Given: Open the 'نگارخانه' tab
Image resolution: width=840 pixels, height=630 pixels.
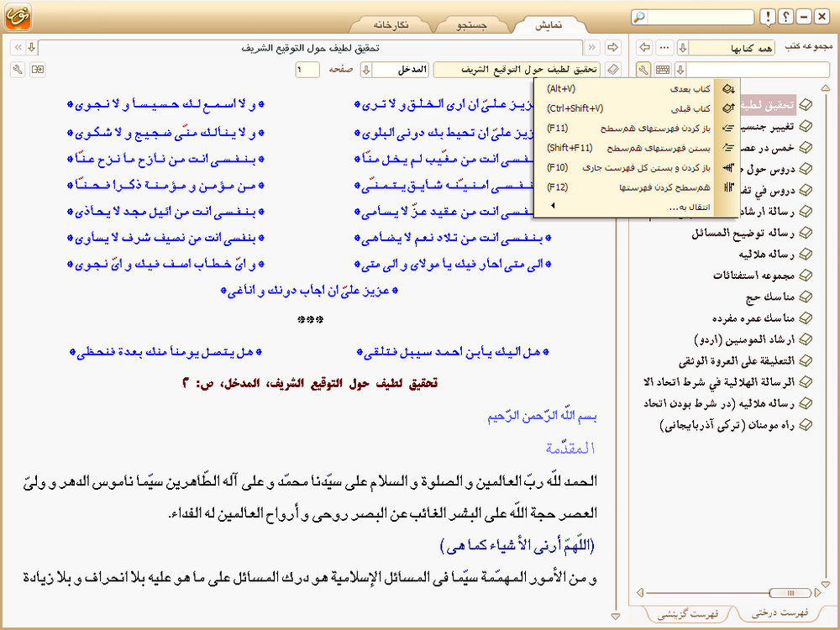Looking at the screenshot, I should point(391,24).
